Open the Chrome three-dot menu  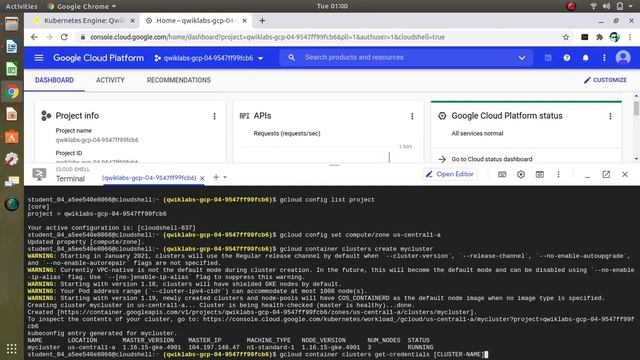[630, 37]
